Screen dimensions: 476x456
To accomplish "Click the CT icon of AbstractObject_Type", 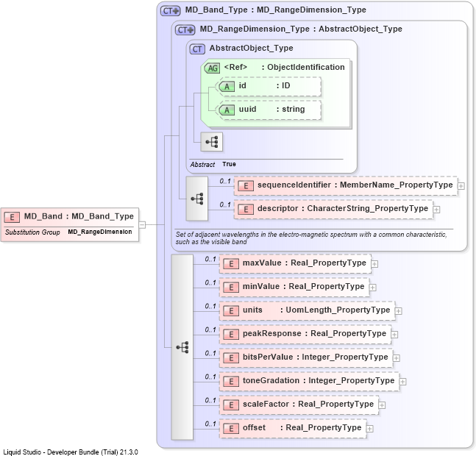I will [x=197, y=49].
